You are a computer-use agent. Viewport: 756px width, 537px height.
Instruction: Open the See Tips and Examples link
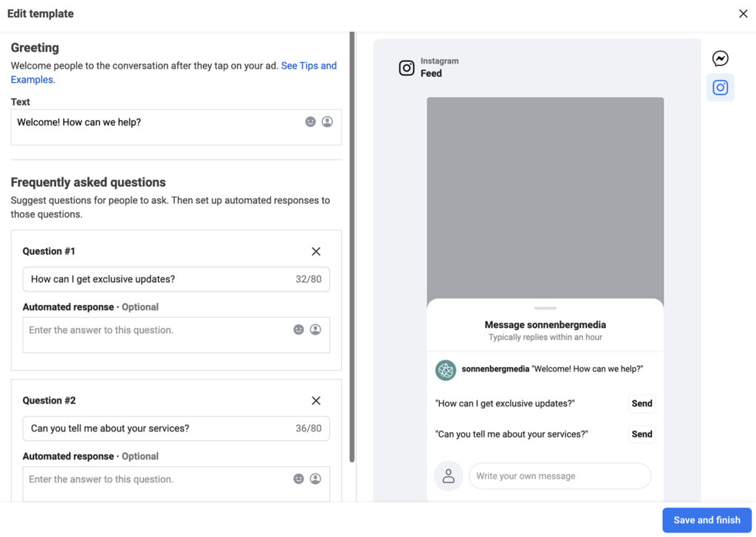pyautogui.click(x=309, y=66)
